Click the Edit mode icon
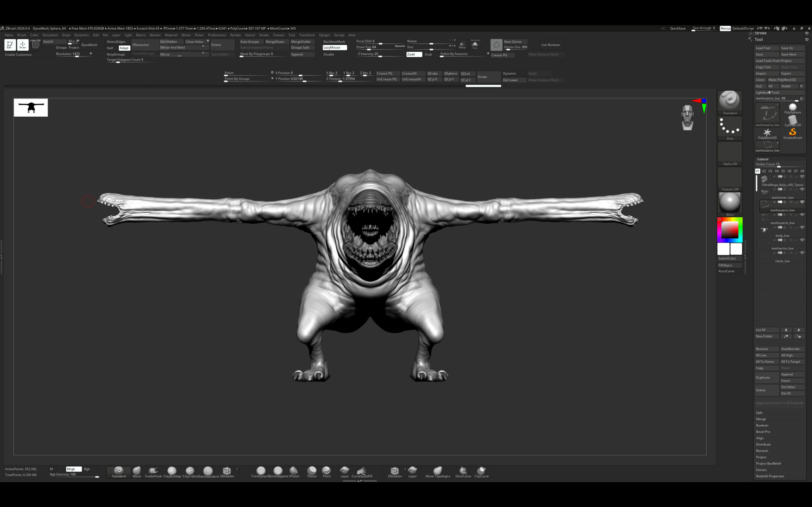Screen dimensions: 812x507 pos(10,45)
